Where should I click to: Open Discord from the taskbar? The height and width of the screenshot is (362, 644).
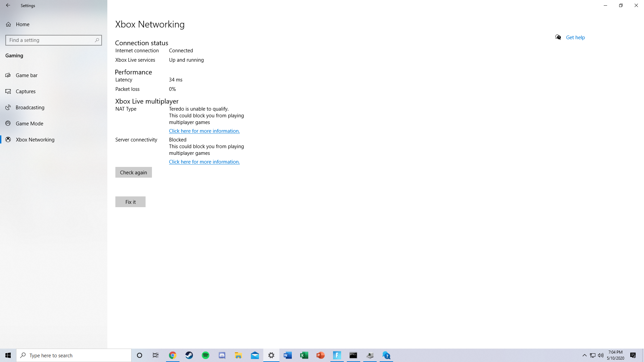222,355
